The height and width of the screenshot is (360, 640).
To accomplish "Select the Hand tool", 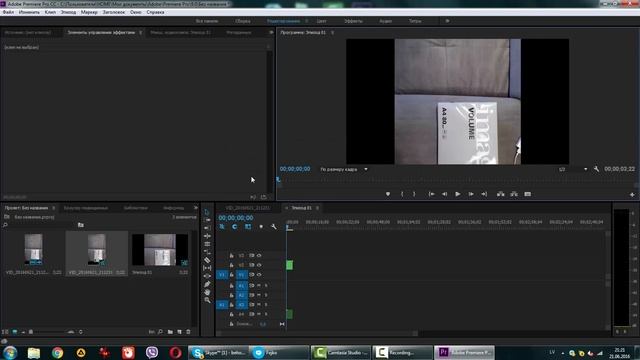I will (x=207, y=292).
